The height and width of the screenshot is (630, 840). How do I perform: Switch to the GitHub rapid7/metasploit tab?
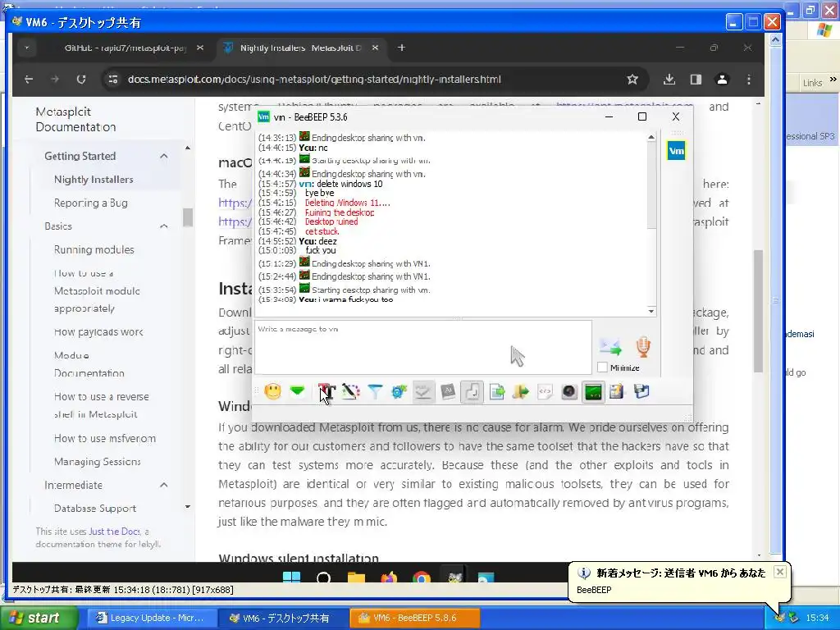[126, 48]
